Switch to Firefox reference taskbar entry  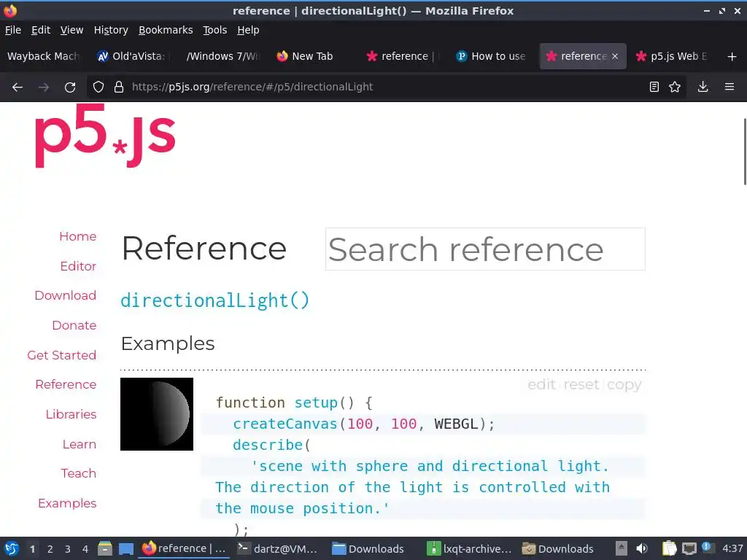click(x=184, y=548)
